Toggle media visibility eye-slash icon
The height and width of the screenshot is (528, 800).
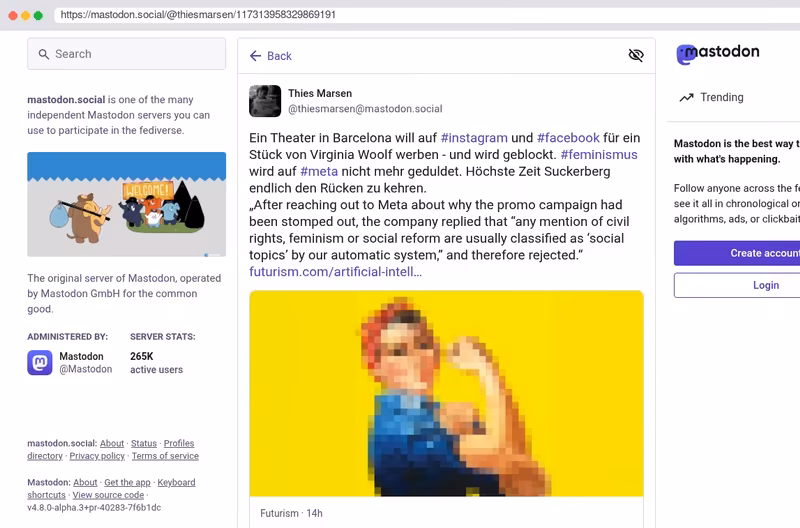pyautogui.click(x=636, y=55)
